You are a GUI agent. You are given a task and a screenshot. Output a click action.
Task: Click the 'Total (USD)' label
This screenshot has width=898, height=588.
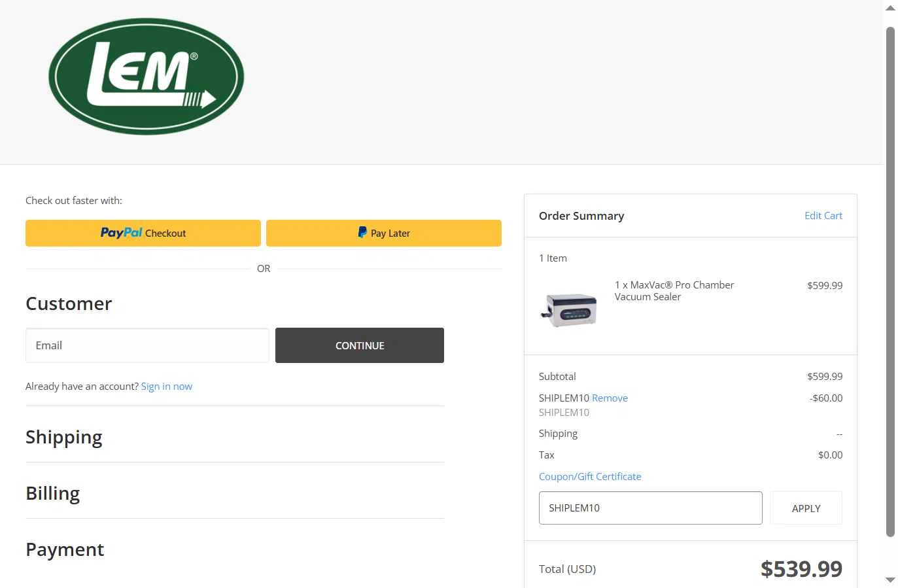(568, 569)
